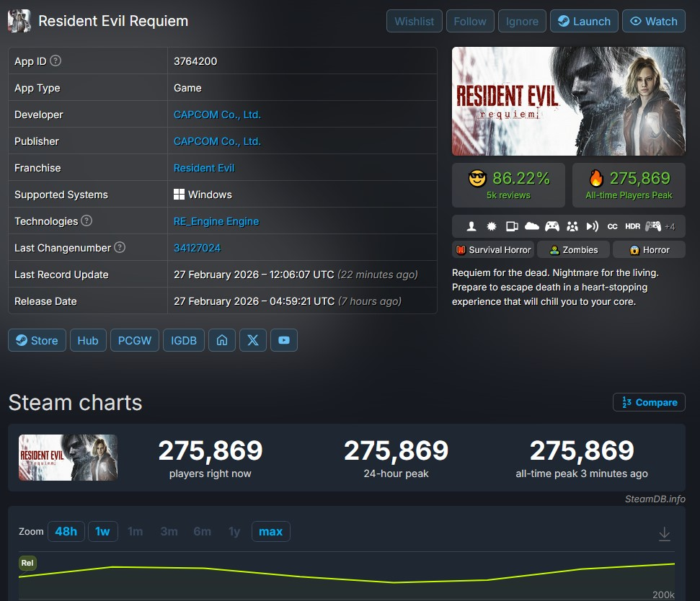700x601 pixels.
Task: Open the PCGW wiki link
Action: pyautogui.click(x=134, y=340)
